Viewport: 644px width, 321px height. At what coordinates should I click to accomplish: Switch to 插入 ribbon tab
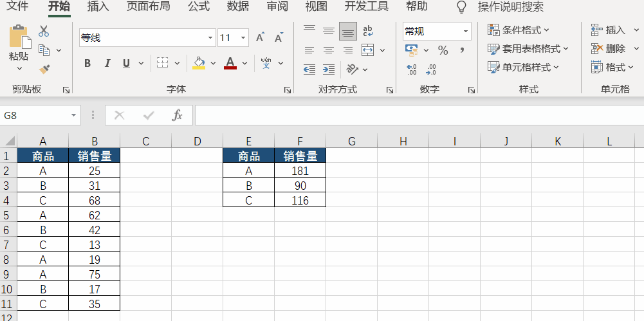tap(98, 6)
